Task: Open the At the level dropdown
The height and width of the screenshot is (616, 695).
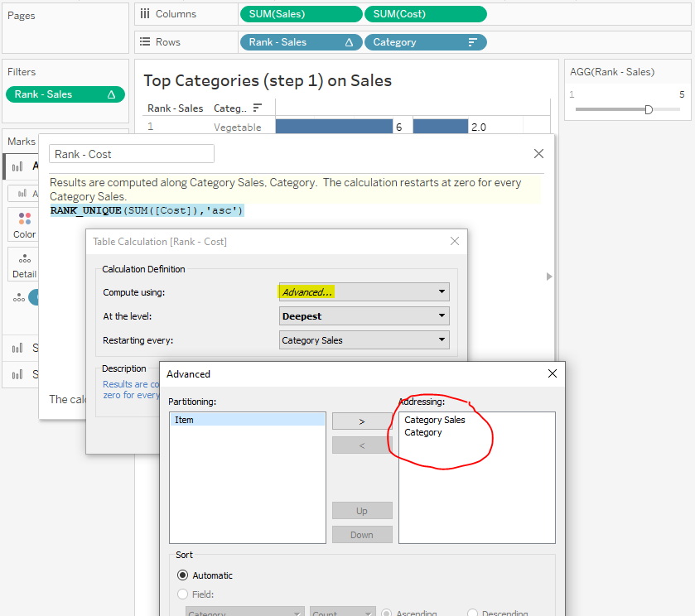Action: click(364, 315)
